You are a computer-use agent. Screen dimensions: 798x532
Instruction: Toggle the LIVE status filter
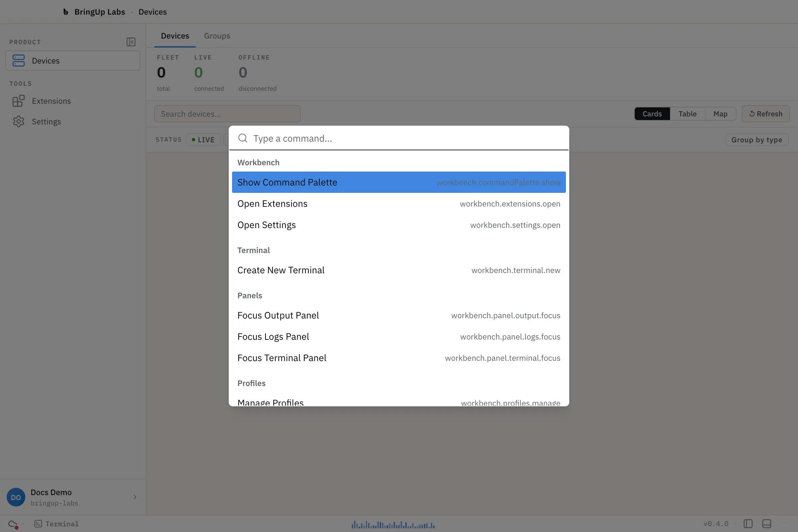(203, 140)
